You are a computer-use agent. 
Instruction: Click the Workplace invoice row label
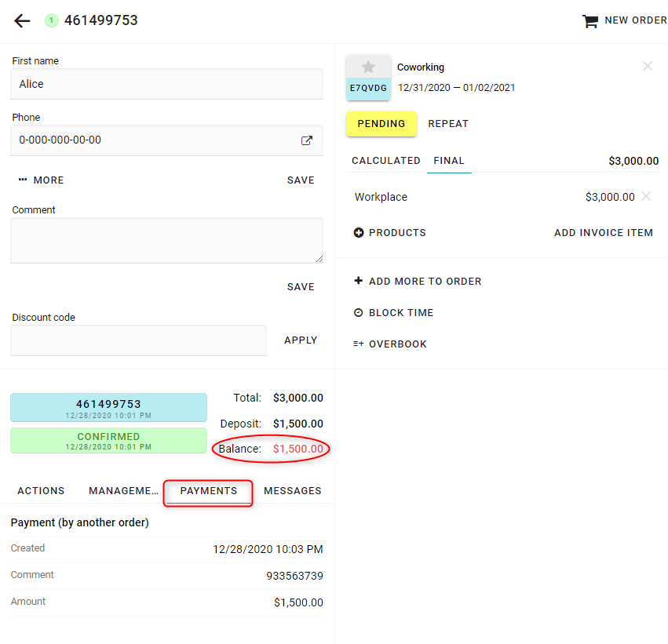381,197
